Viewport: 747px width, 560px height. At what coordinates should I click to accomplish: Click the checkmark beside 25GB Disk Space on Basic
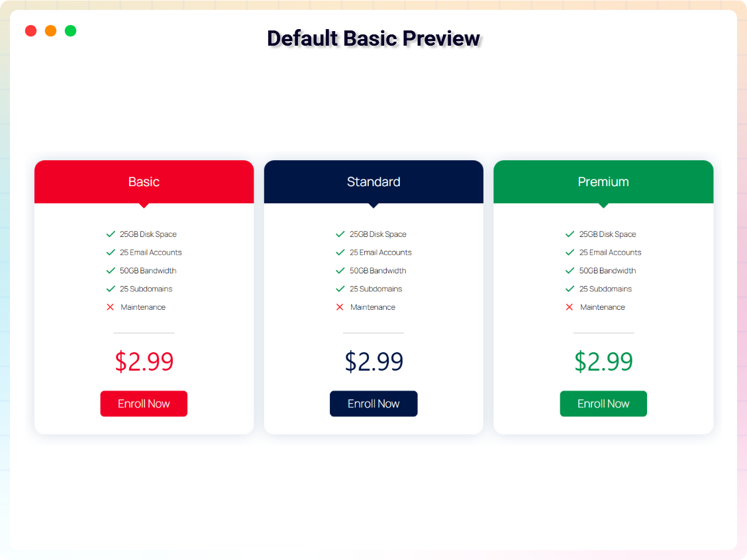pyautogui.click(x=110, y=234)
